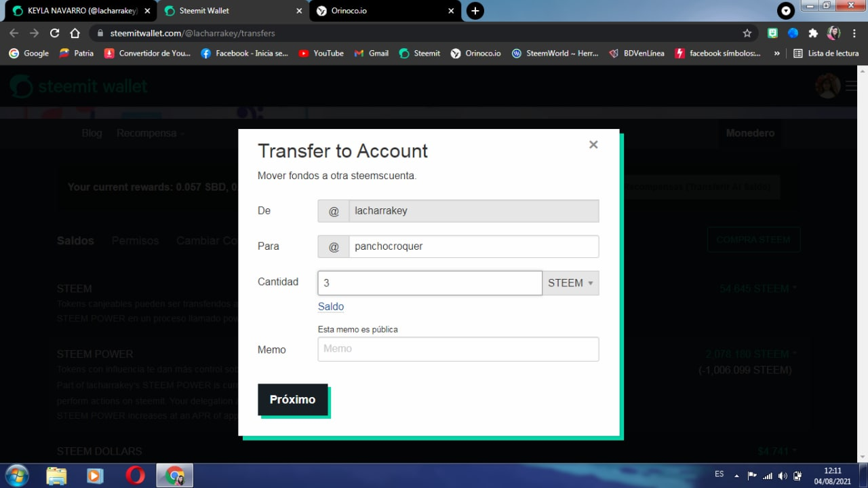The height and width of the screenshot is (488, 868).
Task: Click the steemit wallet logo
Action: click(x=79, y=86)
